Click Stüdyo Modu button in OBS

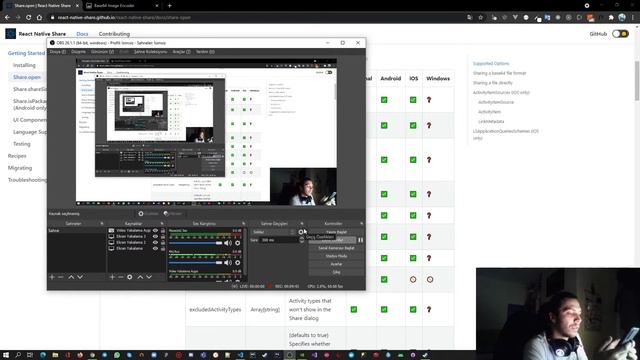[336, 256]
